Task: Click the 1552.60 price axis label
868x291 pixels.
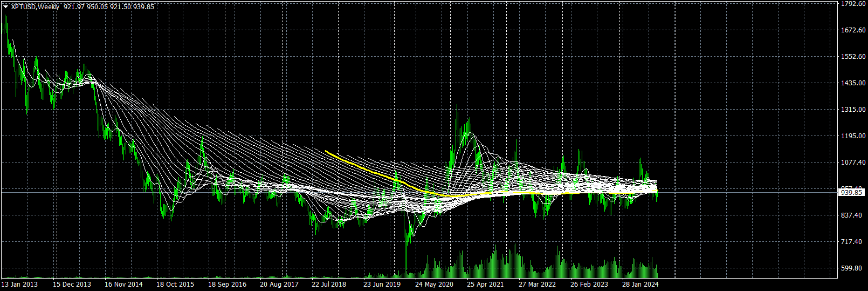Action: pyautogui.click(x=853, y=57)
